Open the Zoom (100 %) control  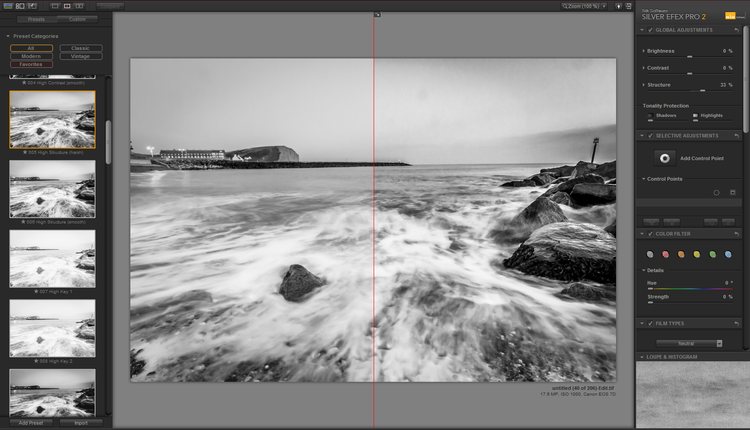pyautogui.click(x=580, y=6)
